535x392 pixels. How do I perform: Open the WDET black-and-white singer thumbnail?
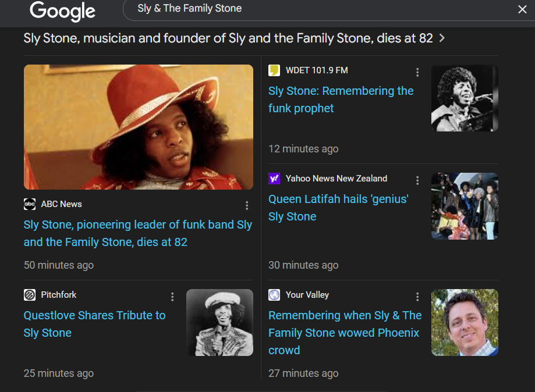click(465, 98)
